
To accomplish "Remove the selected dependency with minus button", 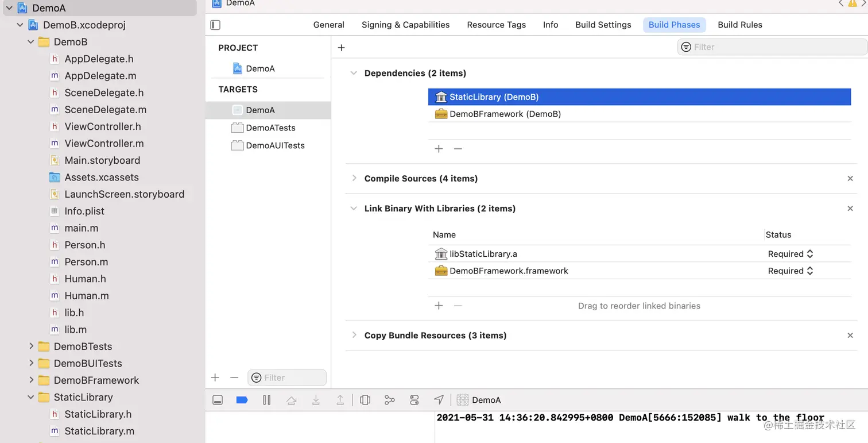I will pyautogui.click(x=458, y=149).
